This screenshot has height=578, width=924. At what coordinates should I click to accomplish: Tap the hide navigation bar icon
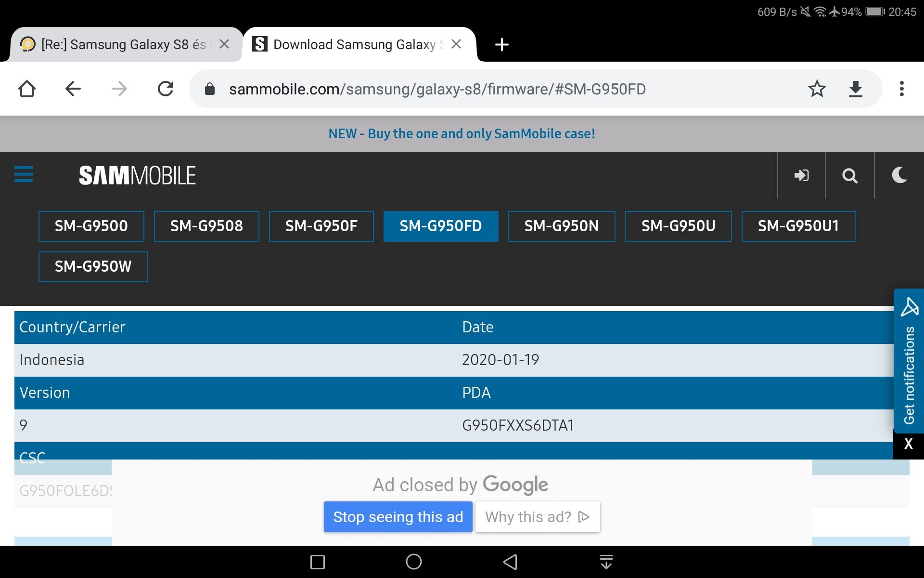coord(606,562)
